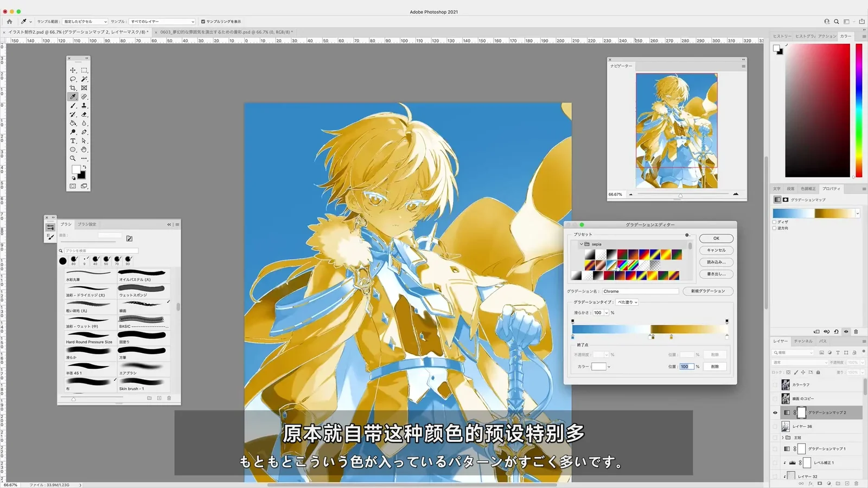Pick the Paint Bucket tool
This screenshot has width=868, height=488.
73,123
